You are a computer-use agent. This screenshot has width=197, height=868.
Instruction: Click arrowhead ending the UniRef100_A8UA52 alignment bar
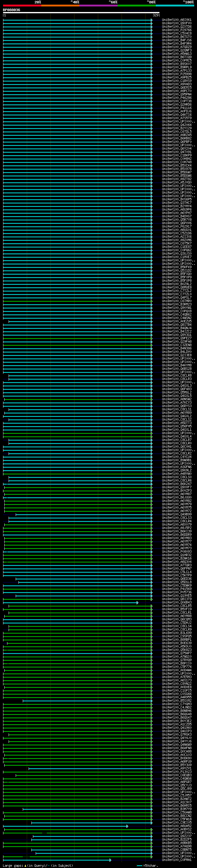[127, 826]
